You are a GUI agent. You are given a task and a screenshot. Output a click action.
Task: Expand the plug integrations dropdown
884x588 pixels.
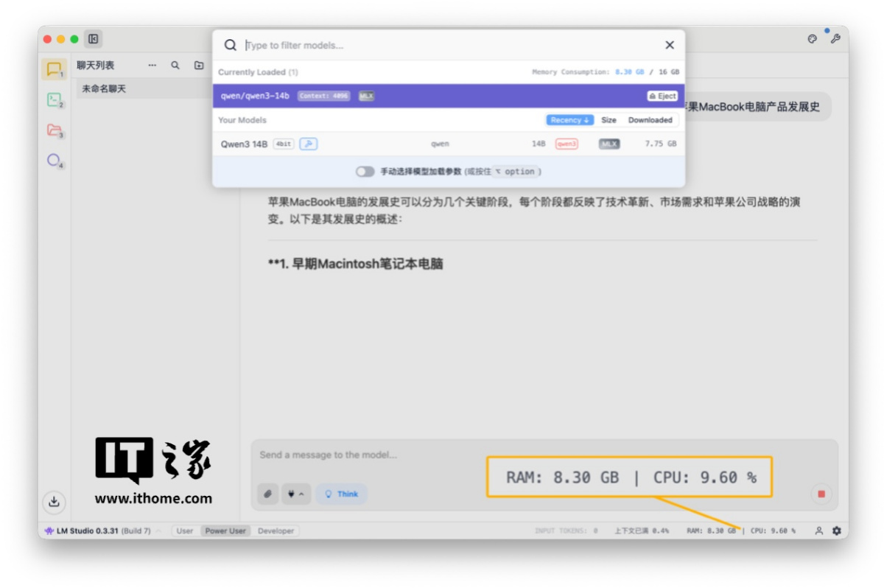[x=295, y=494]
